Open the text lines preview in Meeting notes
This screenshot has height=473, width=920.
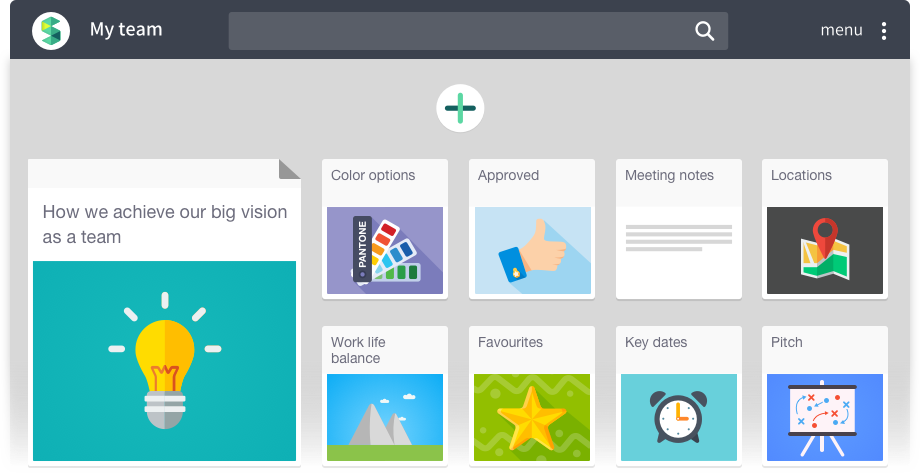tap(679, 238)
